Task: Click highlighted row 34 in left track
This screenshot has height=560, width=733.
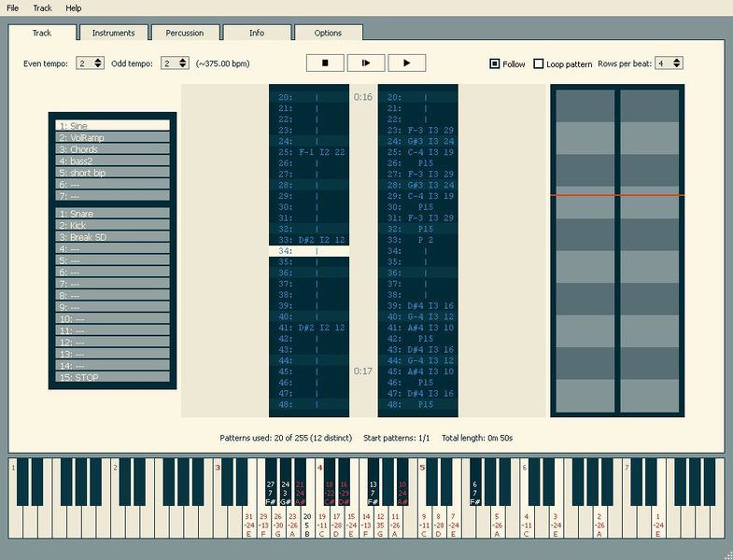Action: [x=309, y=251]
